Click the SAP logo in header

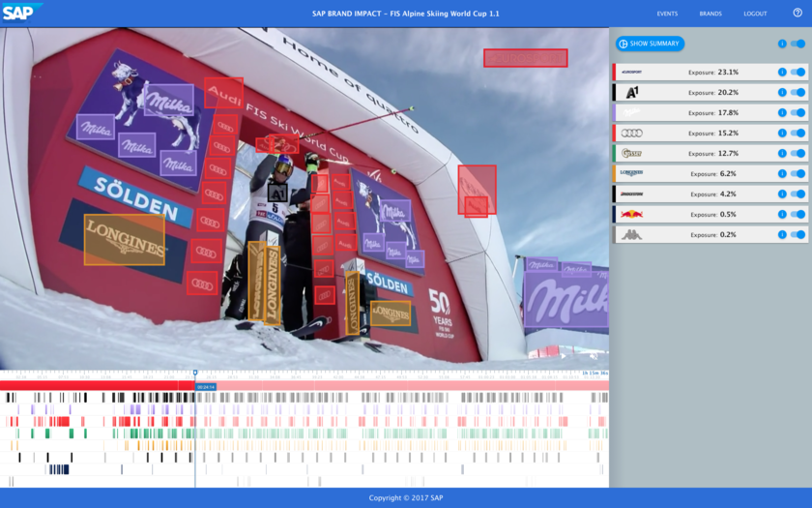click(21, 13)
